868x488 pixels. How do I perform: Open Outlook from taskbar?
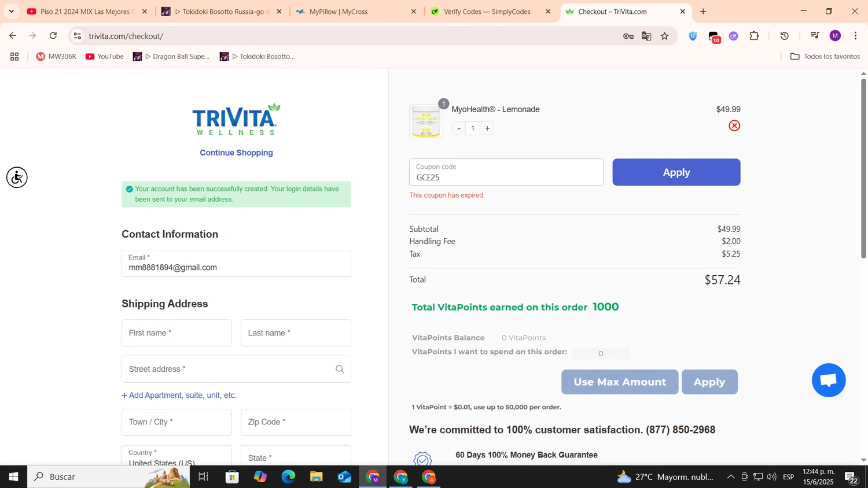[x=344, y=477]
